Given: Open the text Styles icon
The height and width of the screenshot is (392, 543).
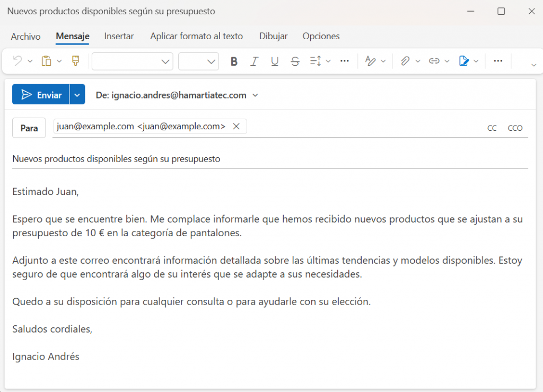Looking at the screenshot, I should coord(371,61).
